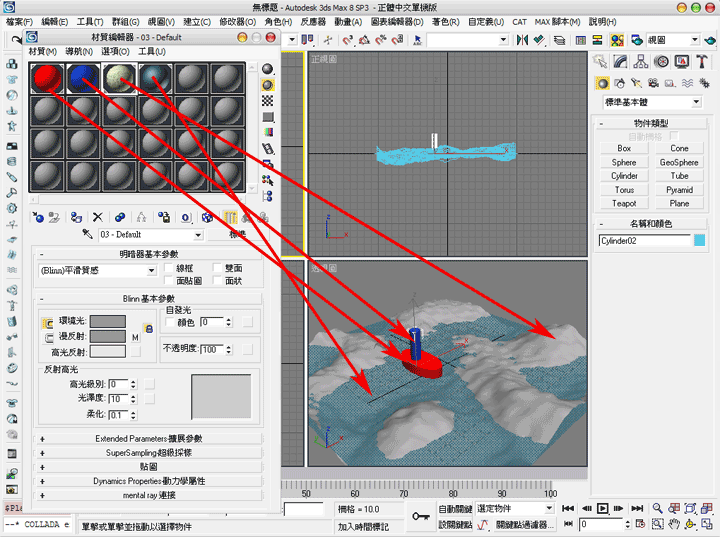Open the 選定物件 key filter dropdown

514,509
